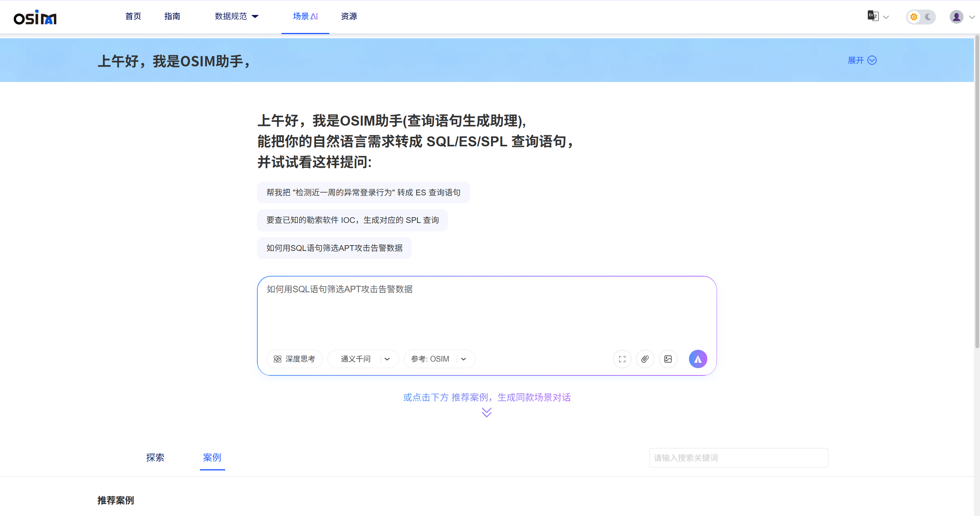Open the 指南 menu item
This screenshot has height=516, width=980.
(172, 16)
